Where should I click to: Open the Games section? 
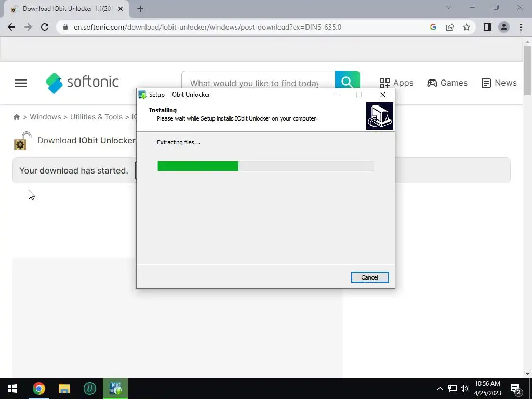tap(447, 83)
